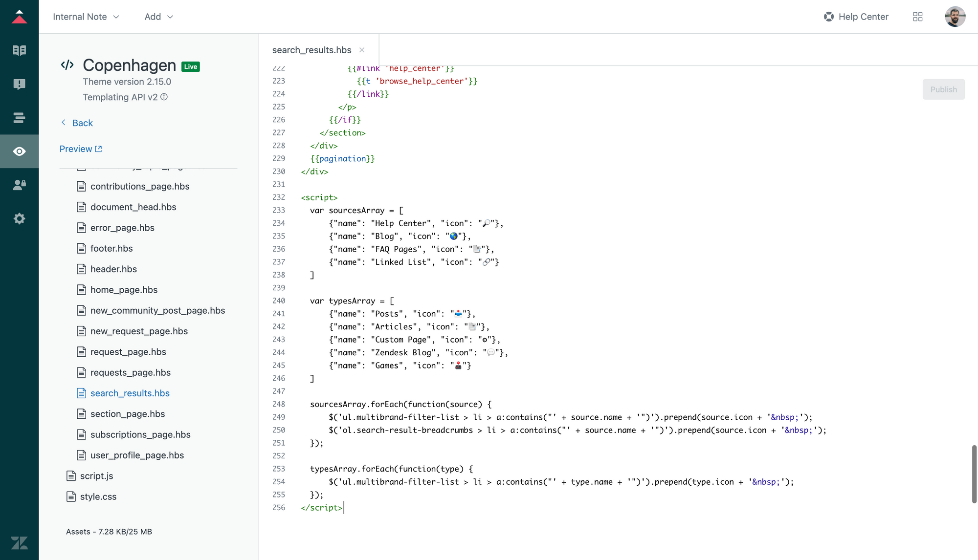Click the Templating API info icon
The height and width of the screenshot is (560, 978).
click(164, 97)
